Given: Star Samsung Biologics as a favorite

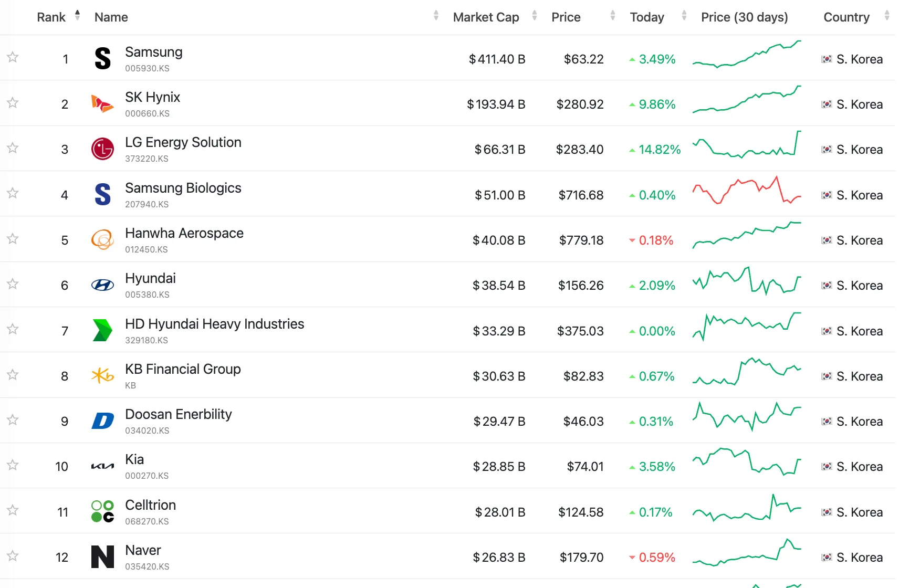Looking at the screenshot, I should pyautogui.click(x=13, y=193).
